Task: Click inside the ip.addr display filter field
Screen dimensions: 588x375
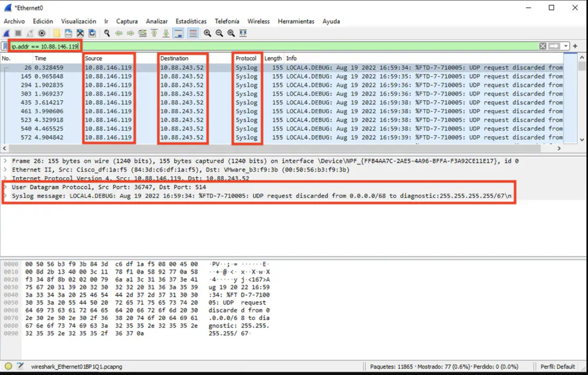Action: point(274,46)
